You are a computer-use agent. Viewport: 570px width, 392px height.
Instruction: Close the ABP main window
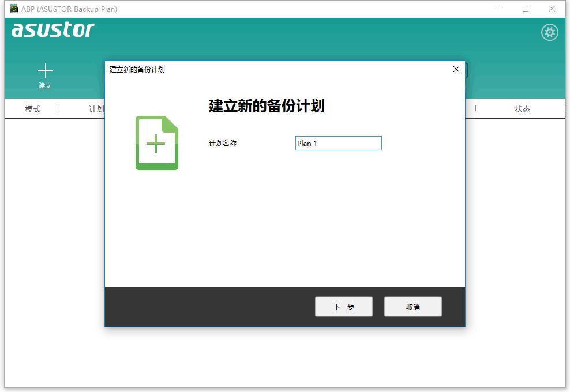point(552,9)
